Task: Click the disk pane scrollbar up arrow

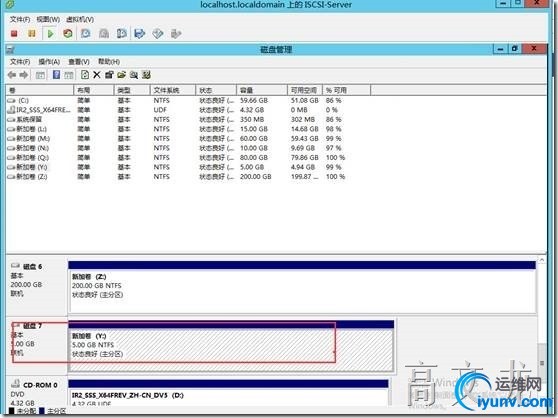Action: point(542,260)
